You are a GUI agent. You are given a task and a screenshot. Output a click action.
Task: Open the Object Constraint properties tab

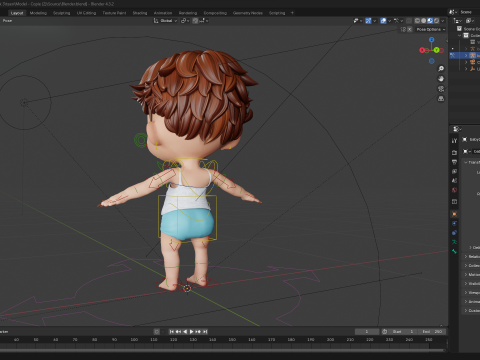point(454,233)
